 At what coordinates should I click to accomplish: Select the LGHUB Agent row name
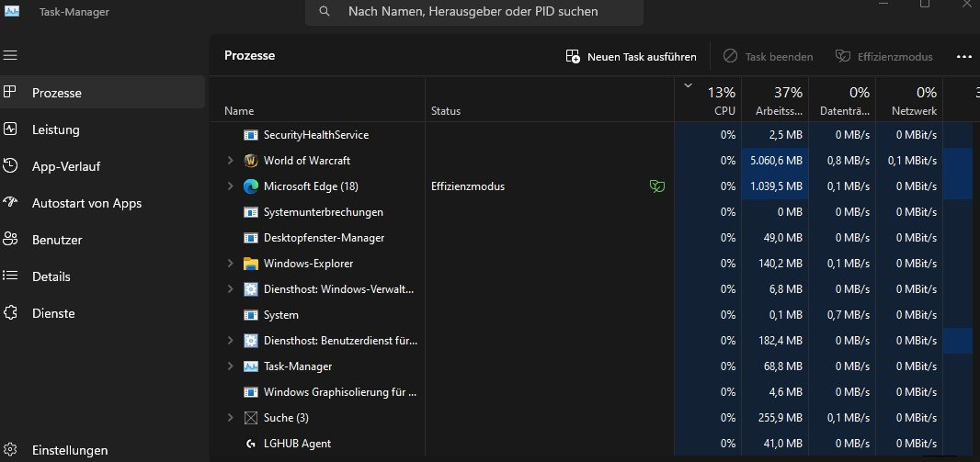click(298, 444)
